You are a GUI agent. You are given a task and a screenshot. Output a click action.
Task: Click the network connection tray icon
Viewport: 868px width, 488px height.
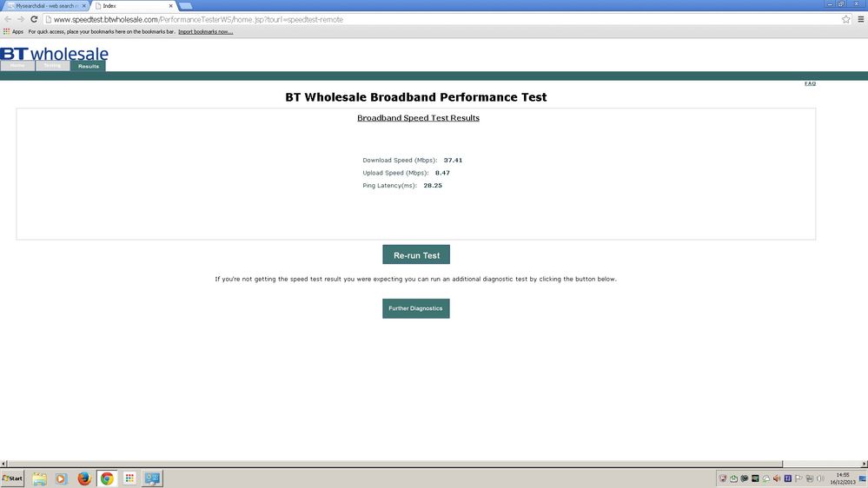[x=809, y=478]
